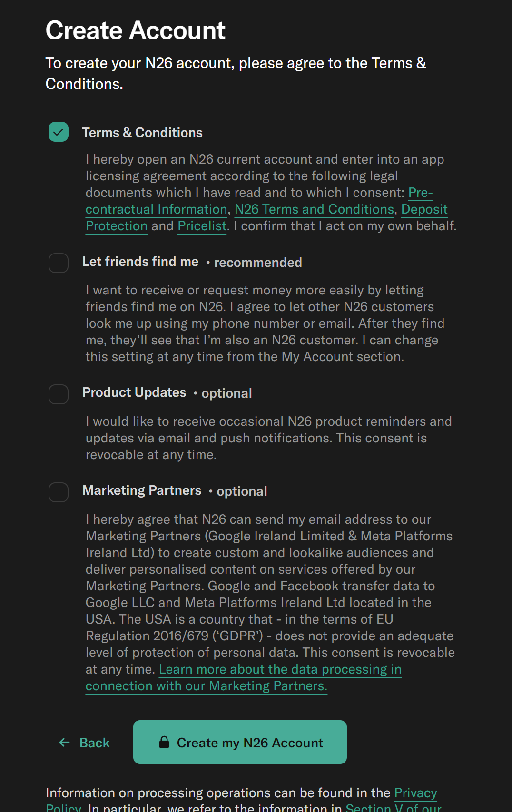
Task: Follow the Section V link
Action: point(393,808)
